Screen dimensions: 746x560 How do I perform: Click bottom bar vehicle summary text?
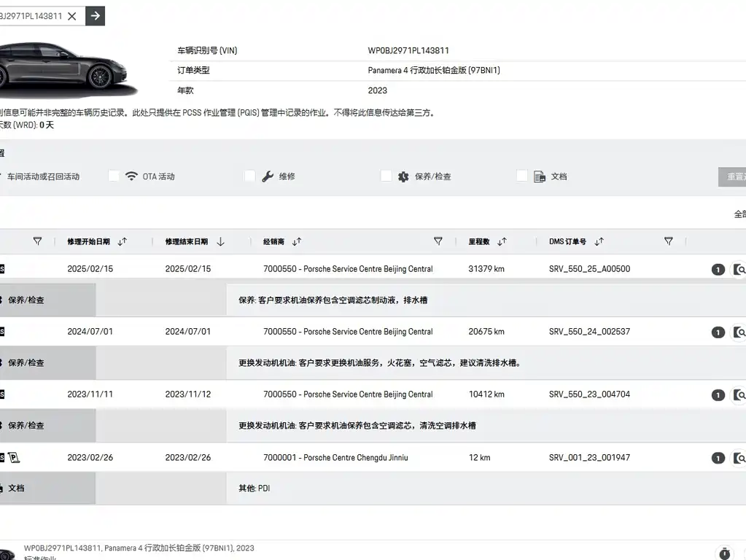click(x=139, y=548)
